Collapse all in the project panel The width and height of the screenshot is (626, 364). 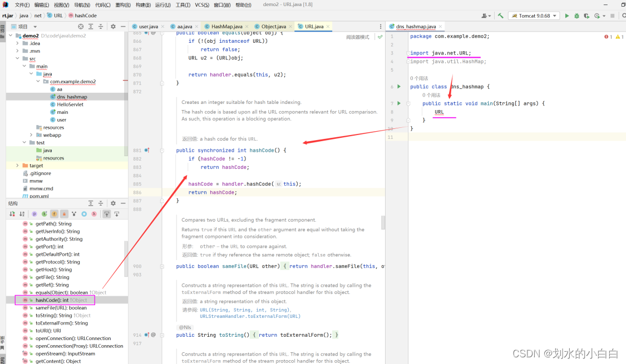pyautogui.click(x=101, y=26)
